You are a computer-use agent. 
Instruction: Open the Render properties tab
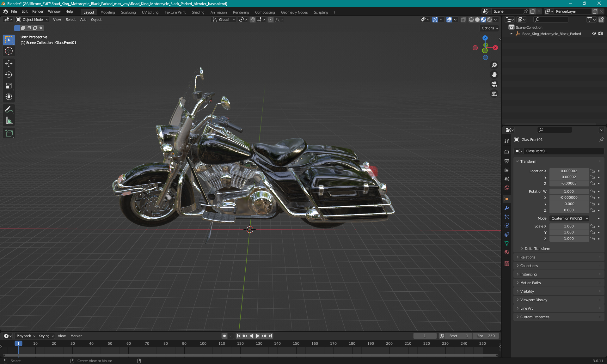[x=507, y=152]
